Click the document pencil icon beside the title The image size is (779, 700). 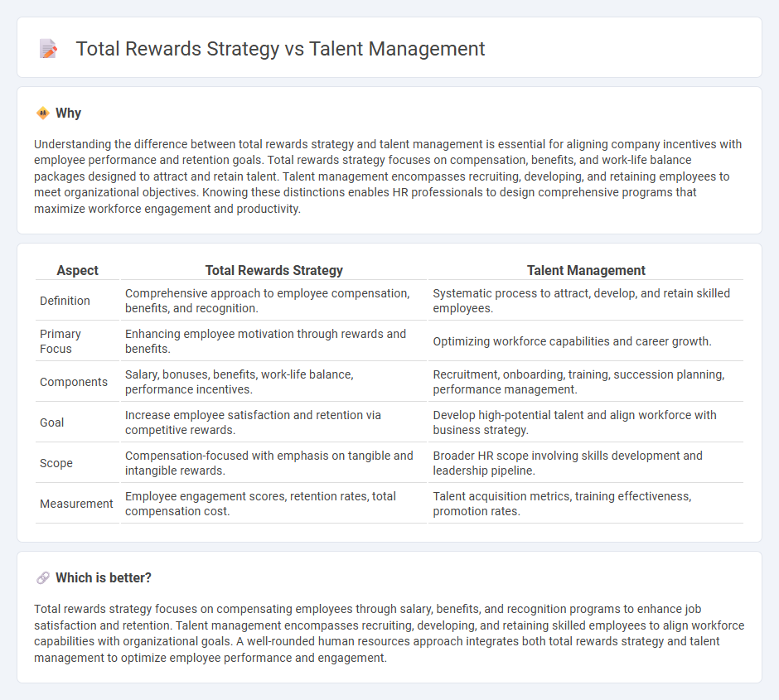(x=48, y=49)
